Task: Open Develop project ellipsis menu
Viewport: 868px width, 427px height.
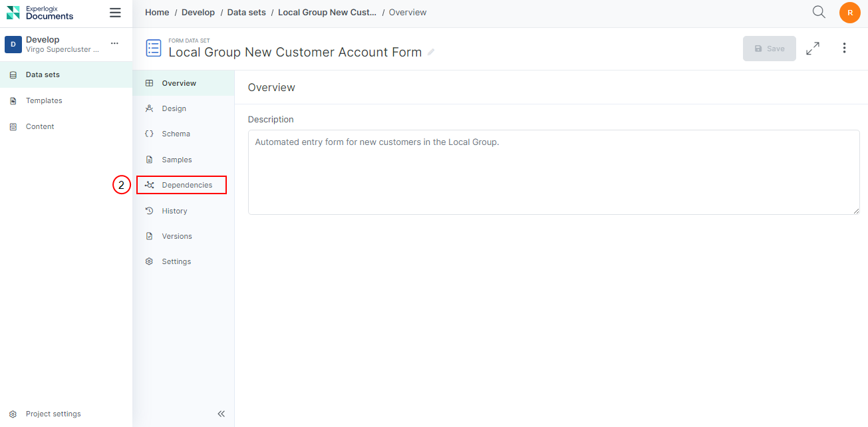Action: tap(114, 43)
